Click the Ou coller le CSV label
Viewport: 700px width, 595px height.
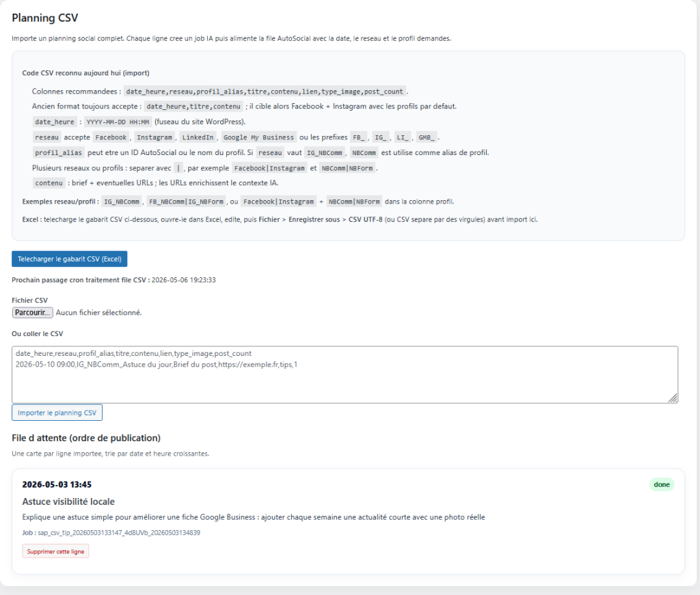pyautogui.click(x=38, y=333)
